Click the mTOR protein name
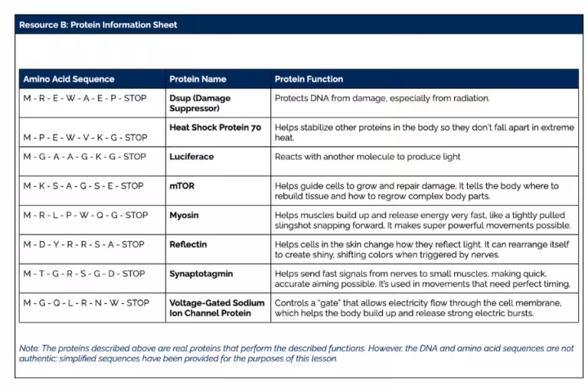Image resolution: width=588 pixels, height=392 pixels. tap(182, 185)
